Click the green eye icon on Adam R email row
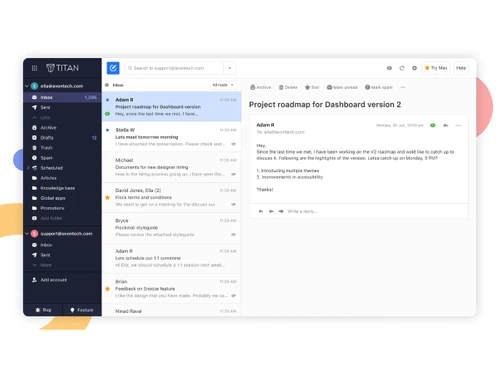Image resolution: width=500 pixels, height=375 pixels. pos(107,114)
